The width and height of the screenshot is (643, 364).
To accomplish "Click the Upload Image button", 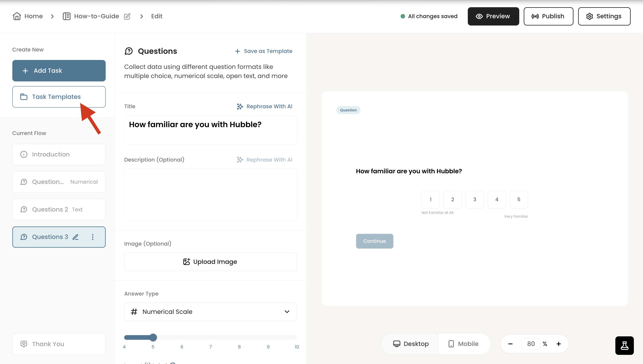I will click(210, 262).
